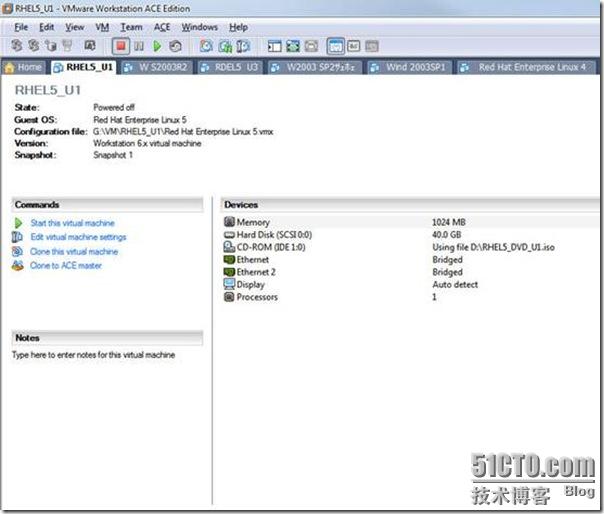The image size is (604, 514).
Task: Toggle the sidebar toolbar icon
Action: pyautogui.click(x=274, y=46)
